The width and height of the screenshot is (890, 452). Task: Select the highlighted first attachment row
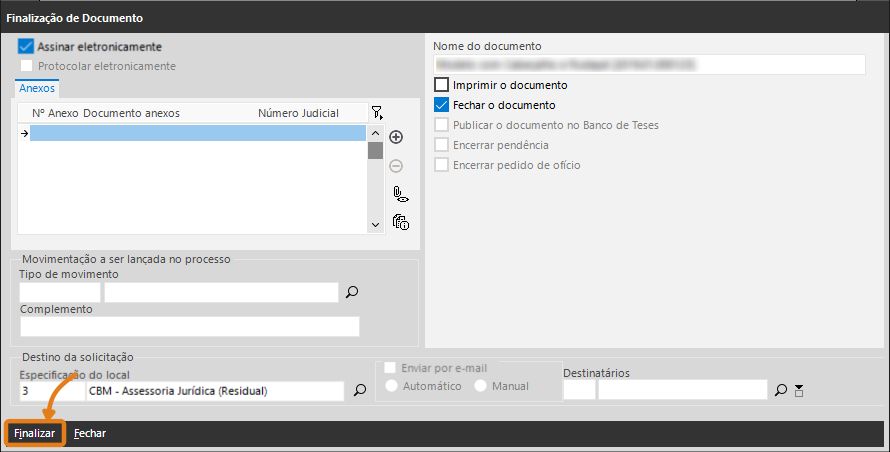click(x=198, y=133)
